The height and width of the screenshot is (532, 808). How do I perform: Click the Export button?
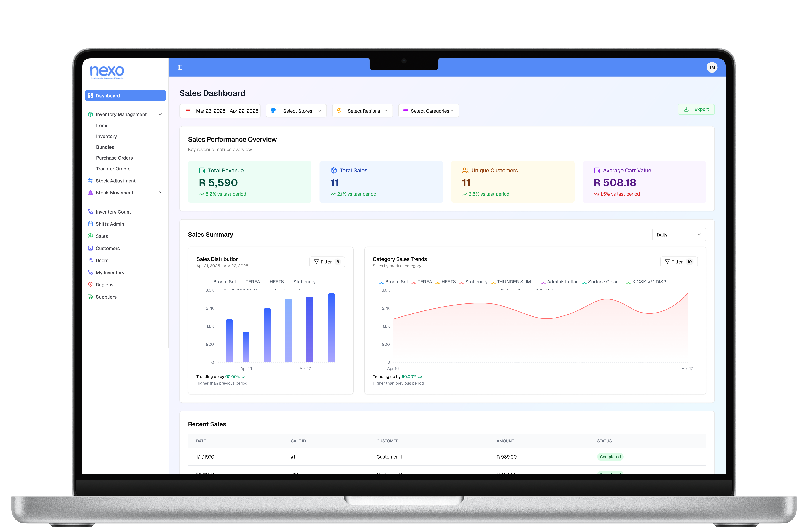click(x=696, y=109)
